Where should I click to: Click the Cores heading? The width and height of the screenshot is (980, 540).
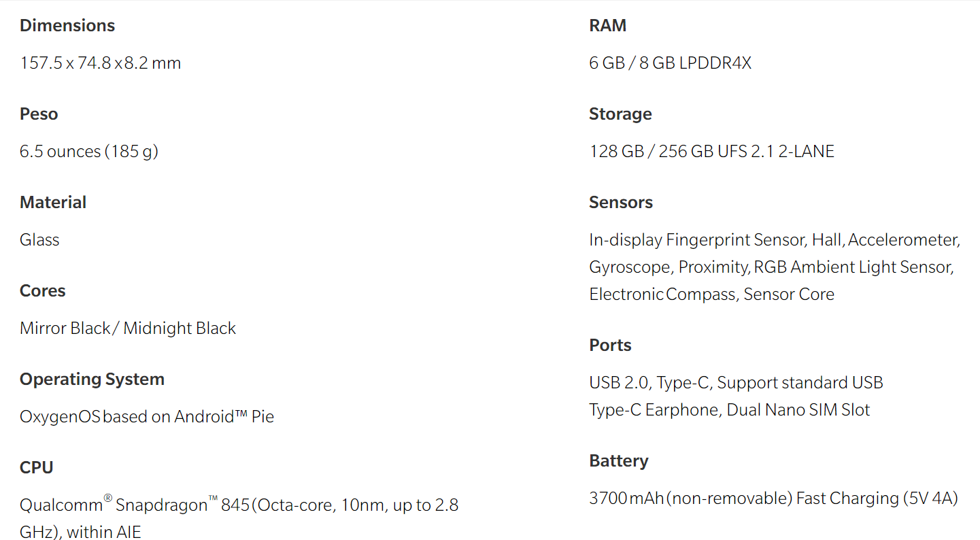(x=43, y=291)
